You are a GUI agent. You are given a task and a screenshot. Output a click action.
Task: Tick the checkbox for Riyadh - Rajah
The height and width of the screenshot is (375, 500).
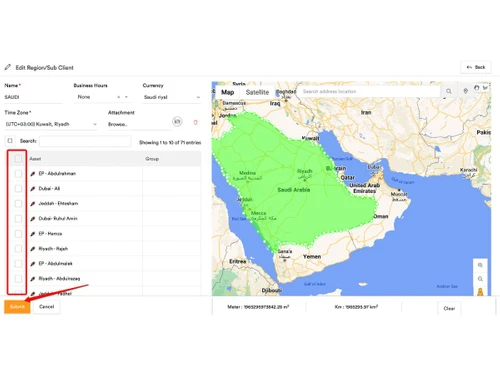pos(18,249)
